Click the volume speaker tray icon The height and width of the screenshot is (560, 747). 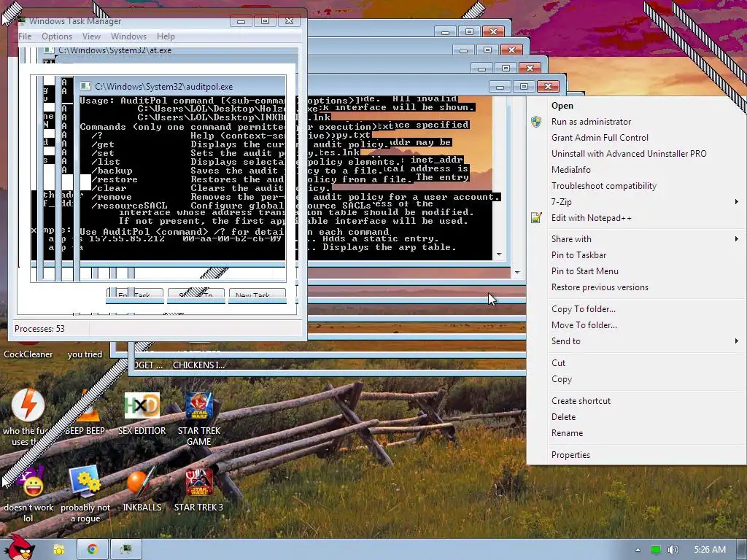673,550
